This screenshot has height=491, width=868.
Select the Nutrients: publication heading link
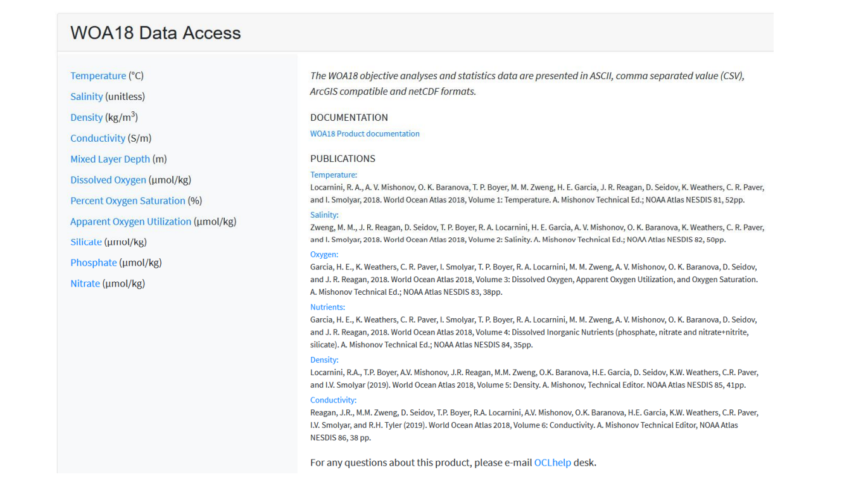(327, 308)
